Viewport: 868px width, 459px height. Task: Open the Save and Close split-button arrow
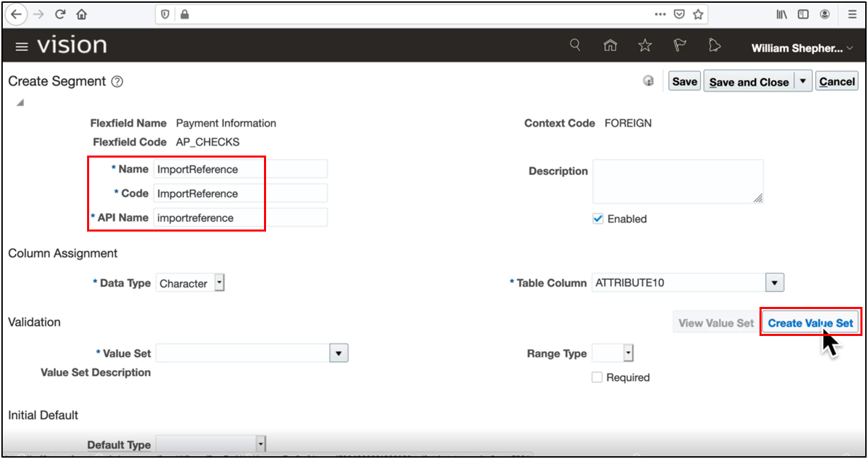click(804, 81)
